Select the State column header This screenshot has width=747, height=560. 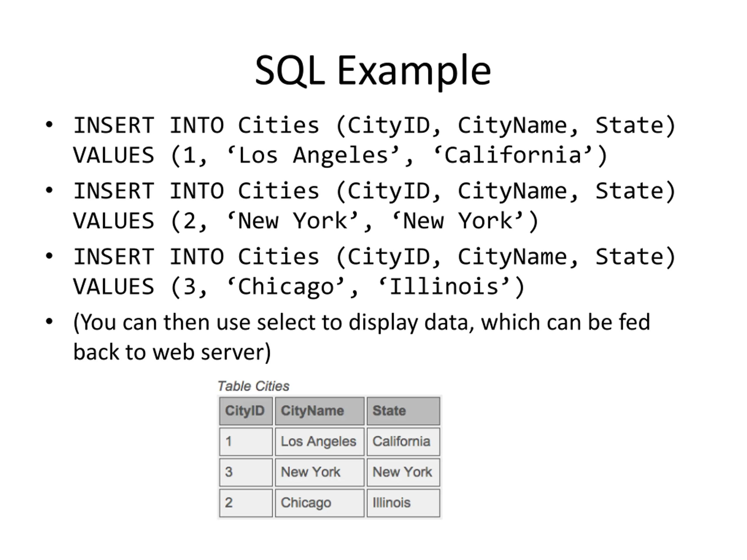(x=403, y=411)
